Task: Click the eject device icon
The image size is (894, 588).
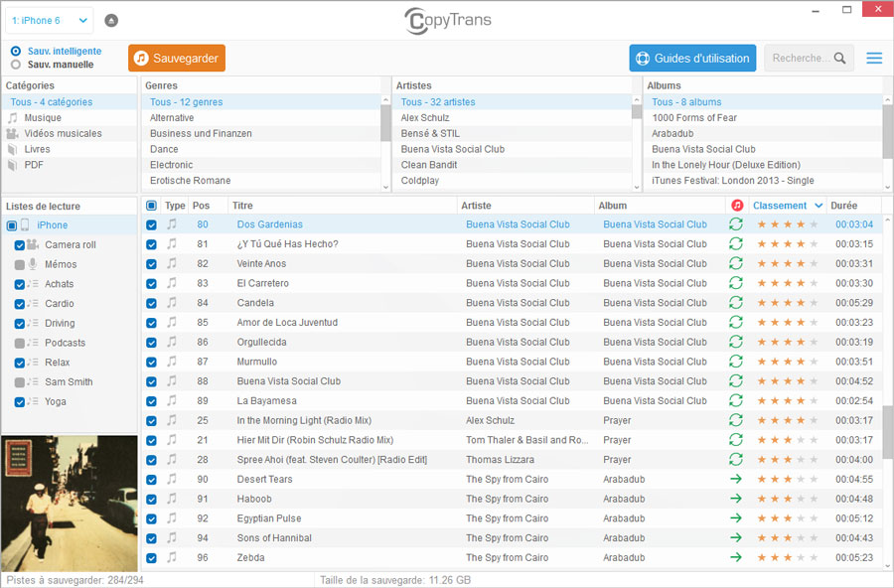Action: (x=111, y=21)
